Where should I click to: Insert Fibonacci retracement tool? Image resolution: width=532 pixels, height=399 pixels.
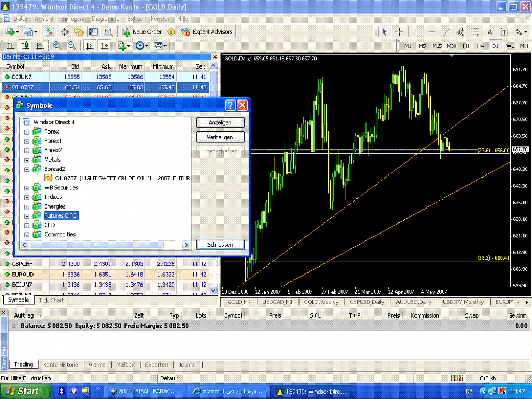click(475, 32)
